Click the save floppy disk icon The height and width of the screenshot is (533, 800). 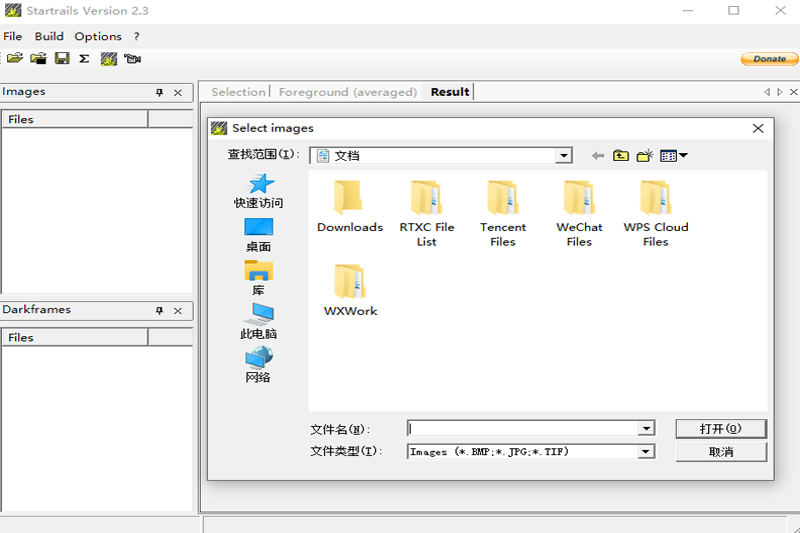pos(62,59)
